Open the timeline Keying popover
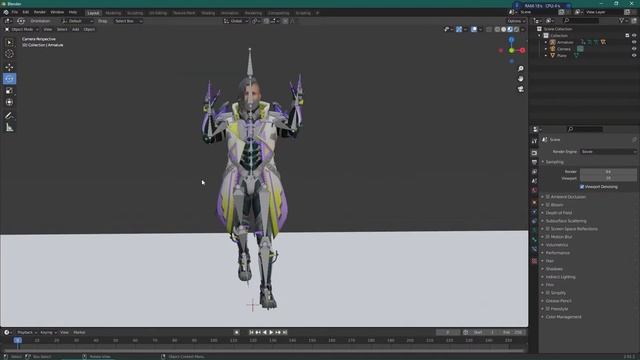The width and height of the screenshot is (640, 360). [48, 332]
